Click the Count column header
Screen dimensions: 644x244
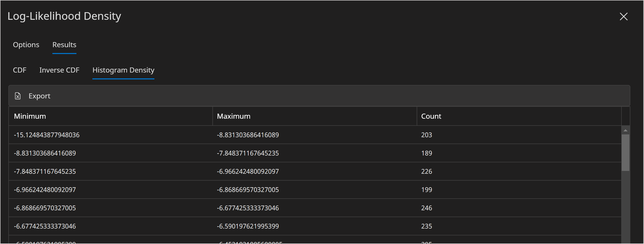pos(431,116)
